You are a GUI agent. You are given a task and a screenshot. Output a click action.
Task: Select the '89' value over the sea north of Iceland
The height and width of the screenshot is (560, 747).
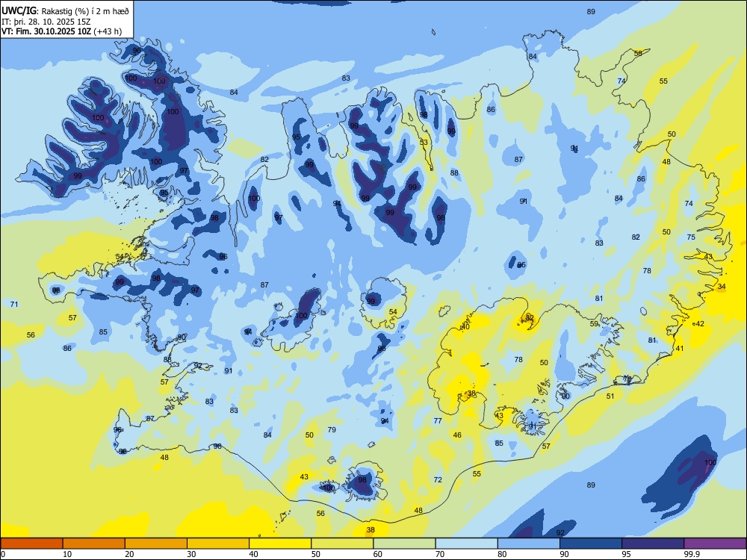(x=591, y=11)
